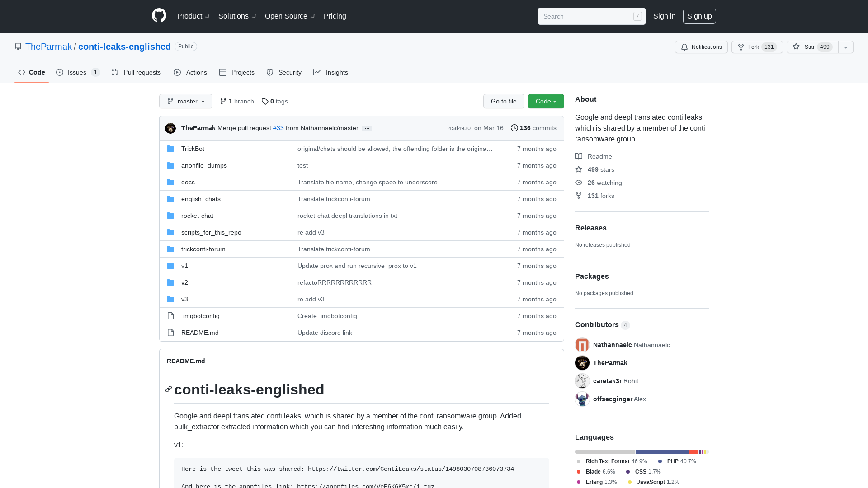This screenshot has width=868, height=488.
Task: Click the PHP language bar segment
Action: (x=662, y=452)
